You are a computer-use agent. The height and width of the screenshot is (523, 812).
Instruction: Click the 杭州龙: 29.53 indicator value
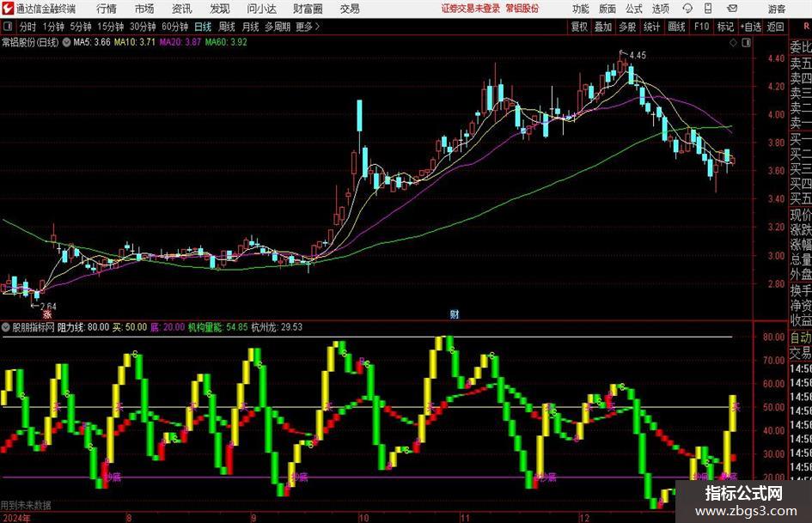[277, 327]
